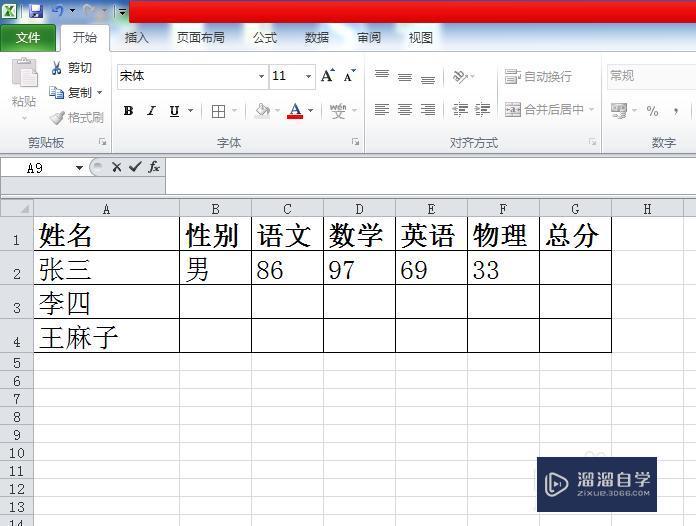Viewport: 696px width, 526px height.
Task: Switch to the 开始 ribbon tab
Action: point(85,38)
